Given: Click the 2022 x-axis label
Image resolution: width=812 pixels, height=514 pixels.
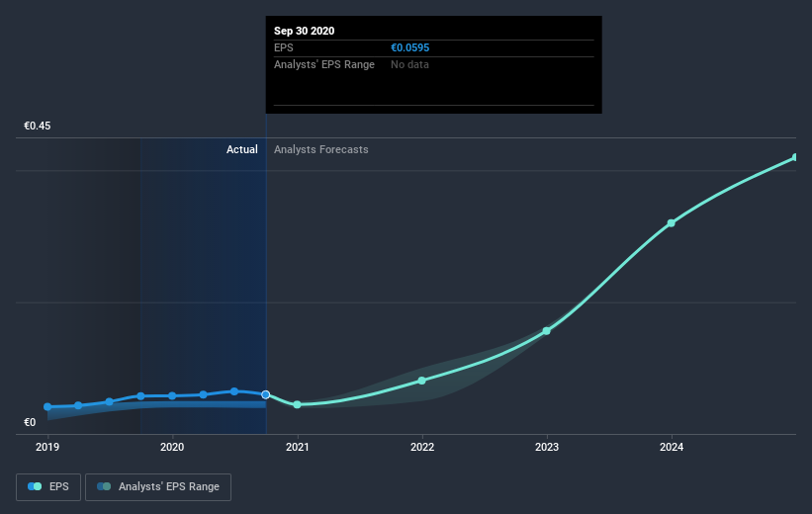Looking at the screenshot, I should 422,447.
